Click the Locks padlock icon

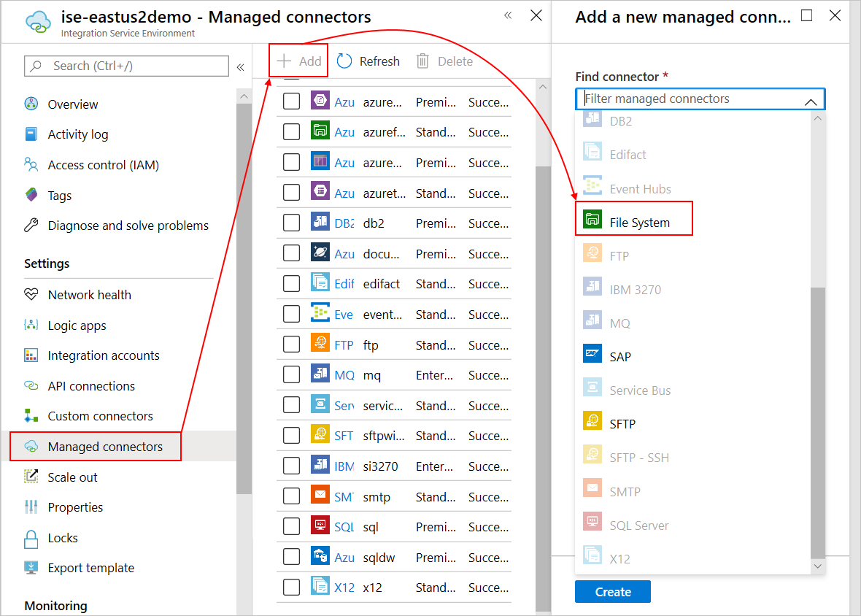[x=31, y=539]
